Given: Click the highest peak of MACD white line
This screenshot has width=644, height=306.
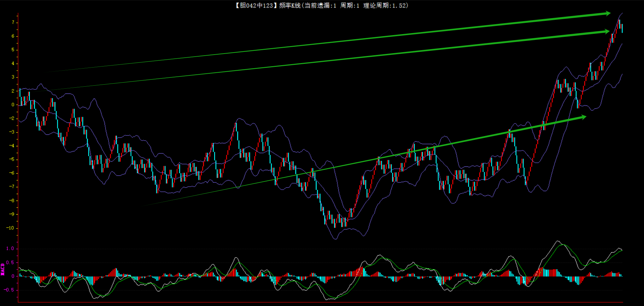Looking at the screenshot, I should pos(558,241).
